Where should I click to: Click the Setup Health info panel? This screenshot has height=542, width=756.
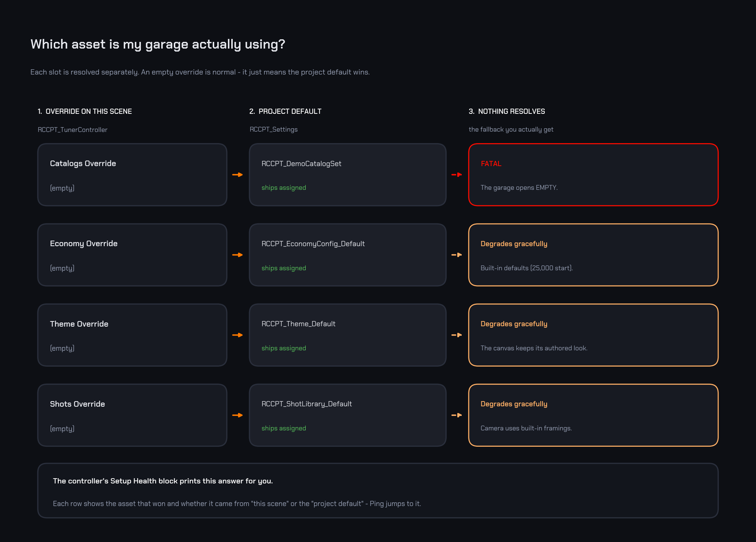[x=378, y=490]
